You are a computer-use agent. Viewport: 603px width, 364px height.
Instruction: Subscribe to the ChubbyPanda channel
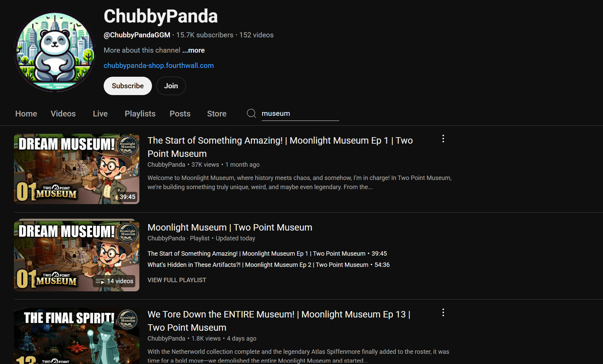click(128, 86)
